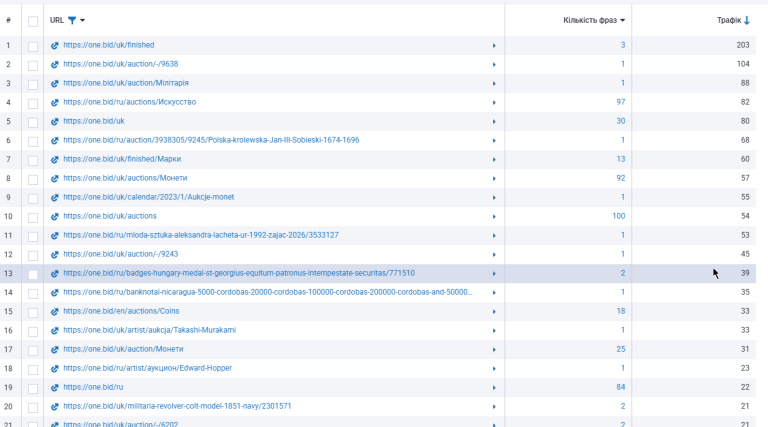The image size is (768, 427).
Task: Expand row arrow for mloda-sztuka URL
Action: [x=494, y=236]
